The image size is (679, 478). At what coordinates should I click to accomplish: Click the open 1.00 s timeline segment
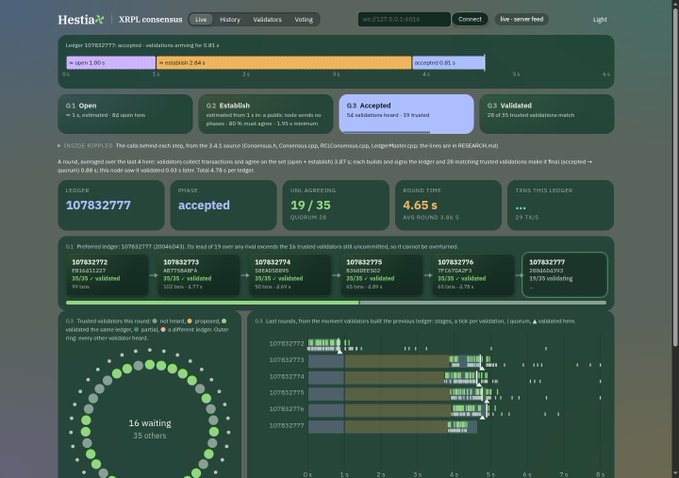111,63
